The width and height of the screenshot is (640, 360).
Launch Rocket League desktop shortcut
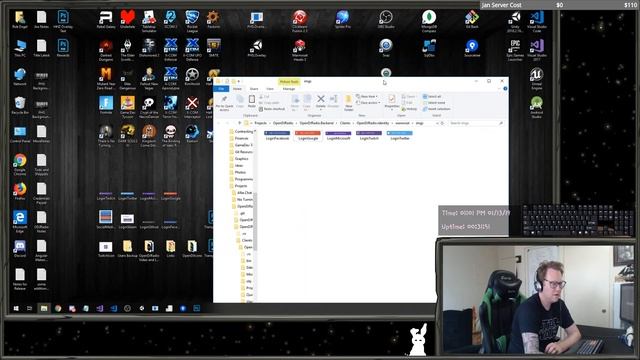(192, 21)
